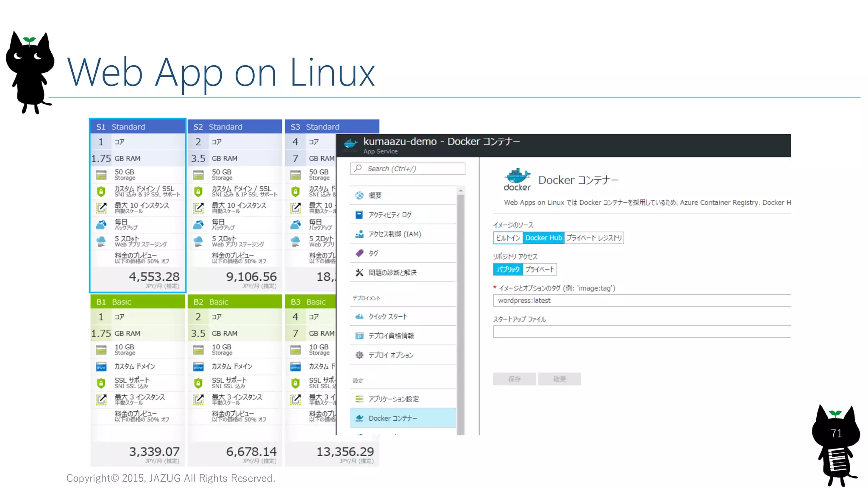Click the B3 price 13,356.29
The image size is (868, 488).
coord(345,452)
